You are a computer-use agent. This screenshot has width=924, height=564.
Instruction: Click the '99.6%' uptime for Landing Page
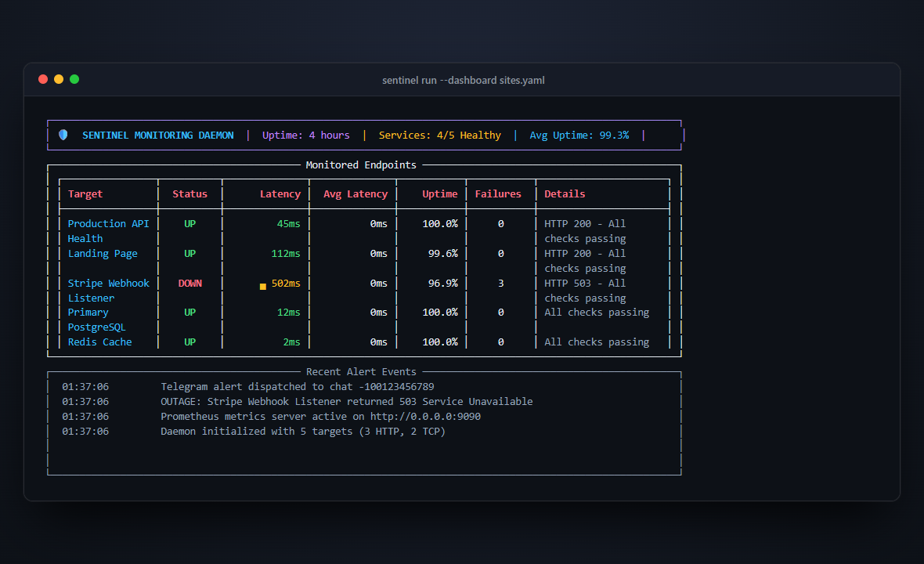(442, 254)
